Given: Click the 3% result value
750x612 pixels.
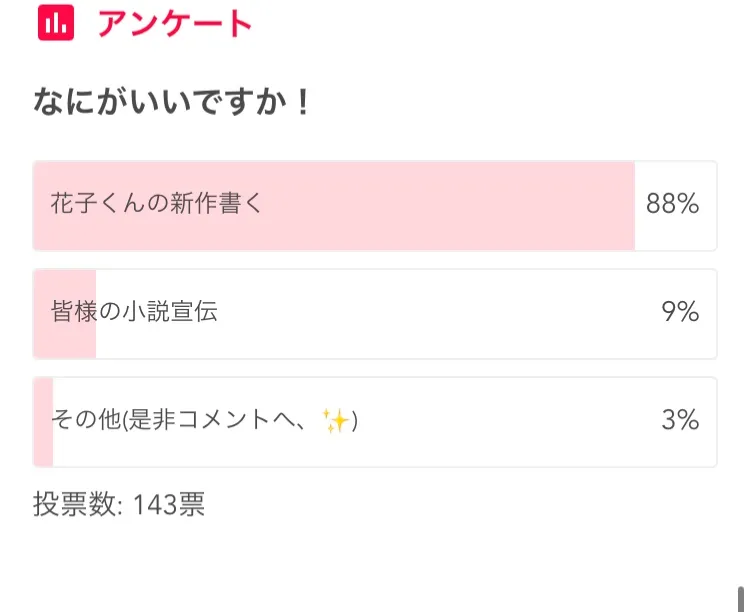Looking at the screenshot, I should [679, 421].
